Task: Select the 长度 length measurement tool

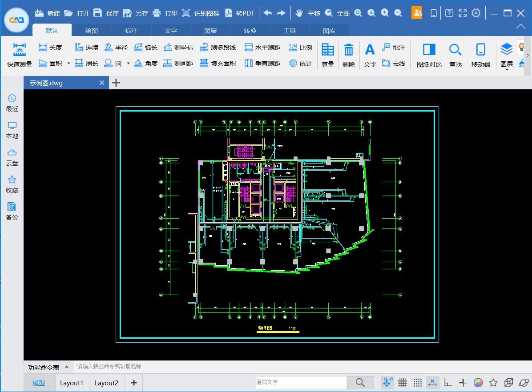Action: (50, 48)
